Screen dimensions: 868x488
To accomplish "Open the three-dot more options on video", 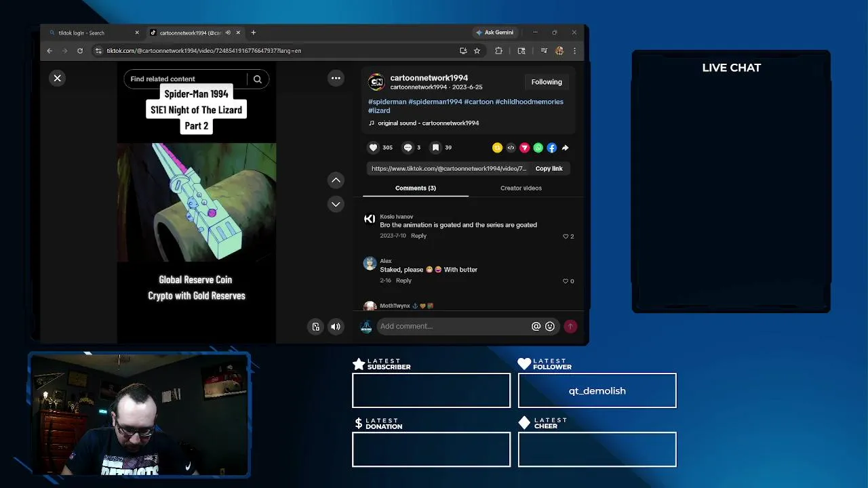I will [x=336, y=79].
